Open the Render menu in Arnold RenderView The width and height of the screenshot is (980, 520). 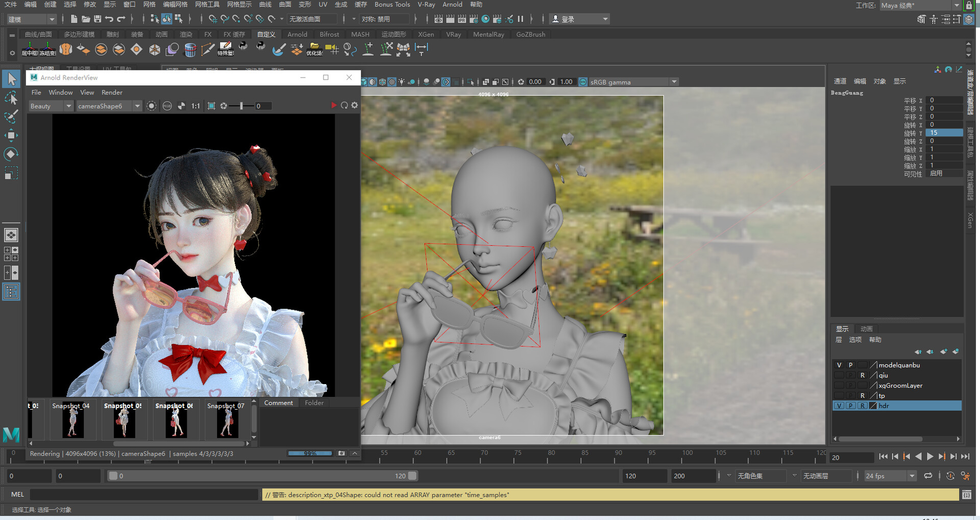pos(112,92)
